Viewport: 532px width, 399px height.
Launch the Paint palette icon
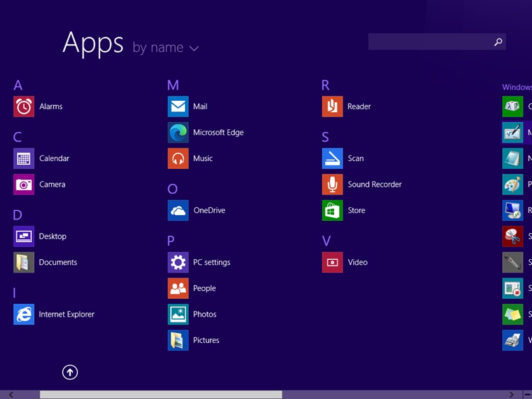pyautogui.click(x=513, y=185)
